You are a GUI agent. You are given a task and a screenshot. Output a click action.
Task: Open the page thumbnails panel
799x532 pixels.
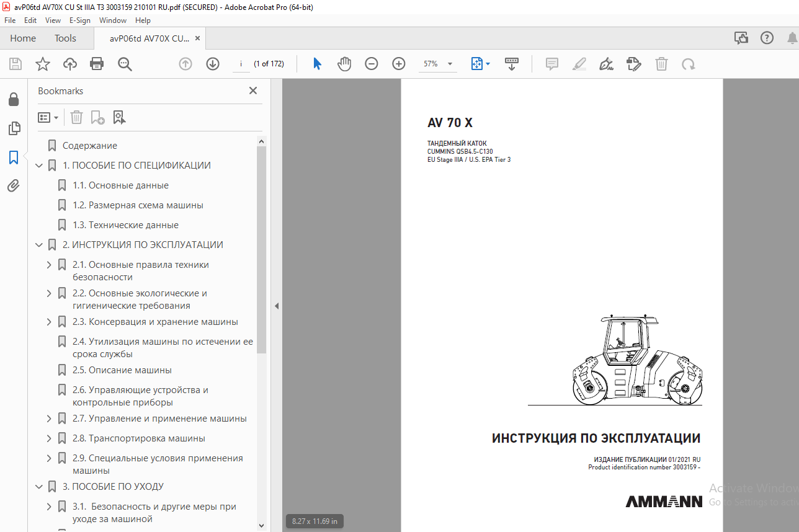[14, 128]
